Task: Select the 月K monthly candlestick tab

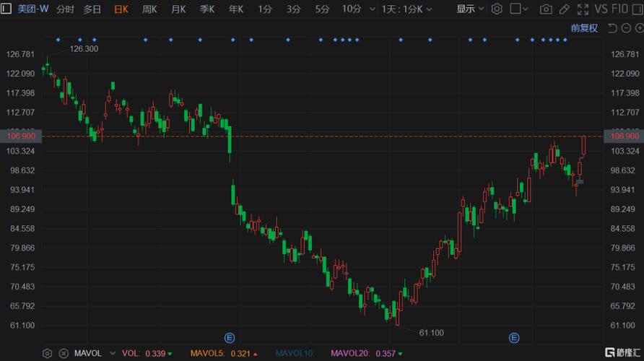Action: (x=178, y=9)
